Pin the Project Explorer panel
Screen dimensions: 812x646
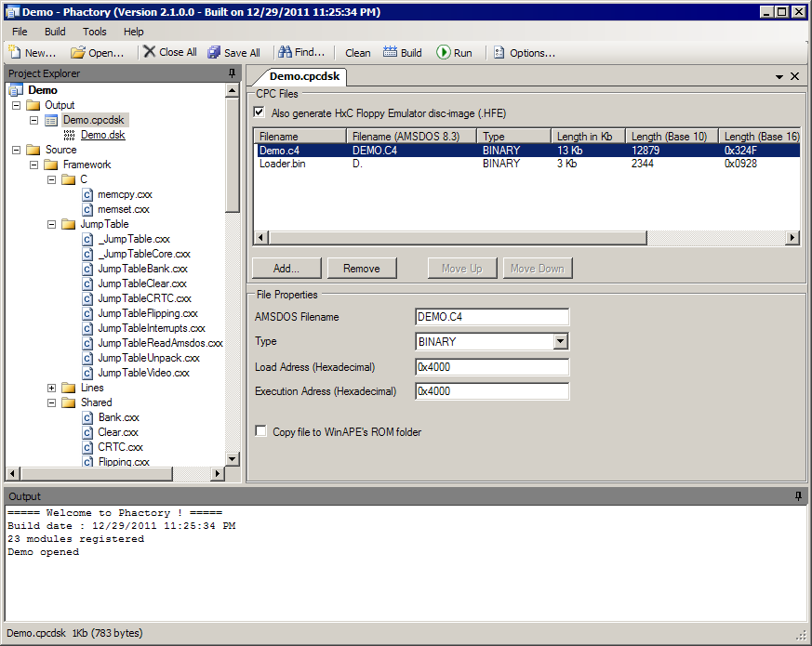(x=232, y=73)
